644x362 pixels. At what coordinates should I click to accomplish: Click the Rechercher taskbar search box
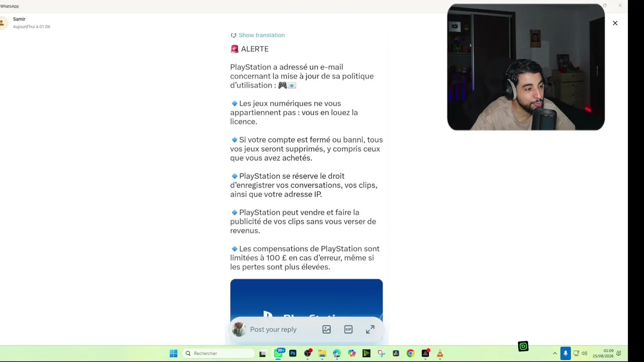[218, 353]
